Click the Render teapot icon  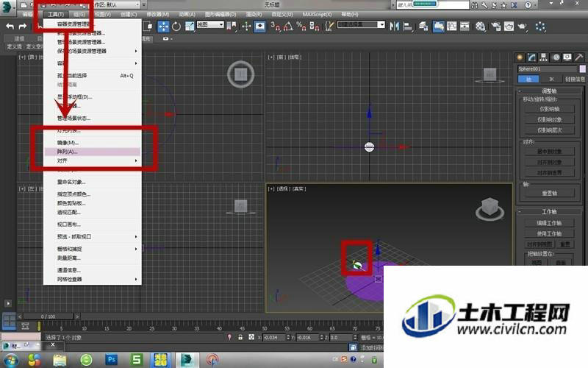point(522,26)
